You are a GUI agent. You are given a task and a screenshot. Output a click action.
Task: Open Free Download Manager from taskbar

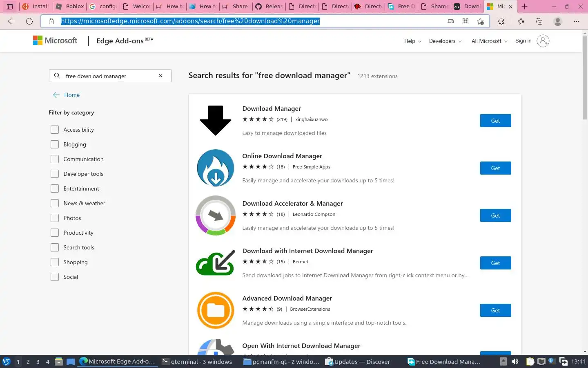(444, 361)
